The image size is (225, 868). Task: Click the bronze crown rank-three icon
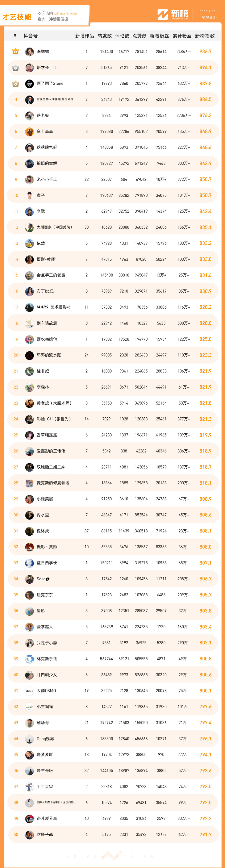[15, 84]
